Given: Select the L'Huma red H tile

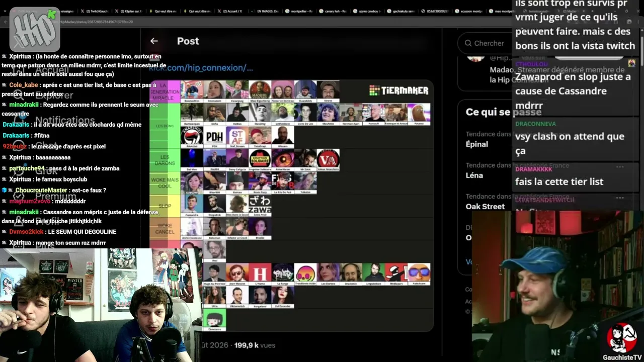Looking at the screenshot, I should click(x=260, y=274).
